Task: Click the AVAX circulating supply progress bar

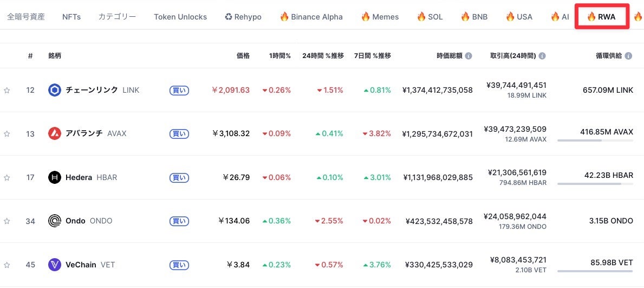Action: pyautogui.click(x=595, y=140)
